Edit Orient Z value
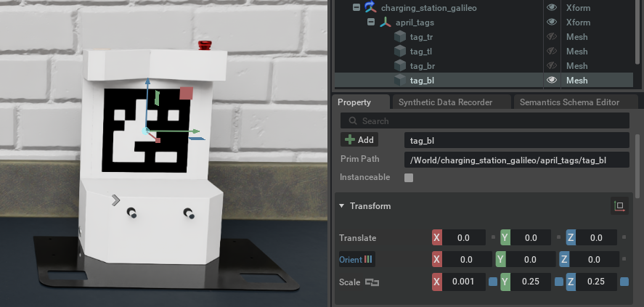Image resolution: width=644 pixels, height=307 pixels. click(594, 259)
